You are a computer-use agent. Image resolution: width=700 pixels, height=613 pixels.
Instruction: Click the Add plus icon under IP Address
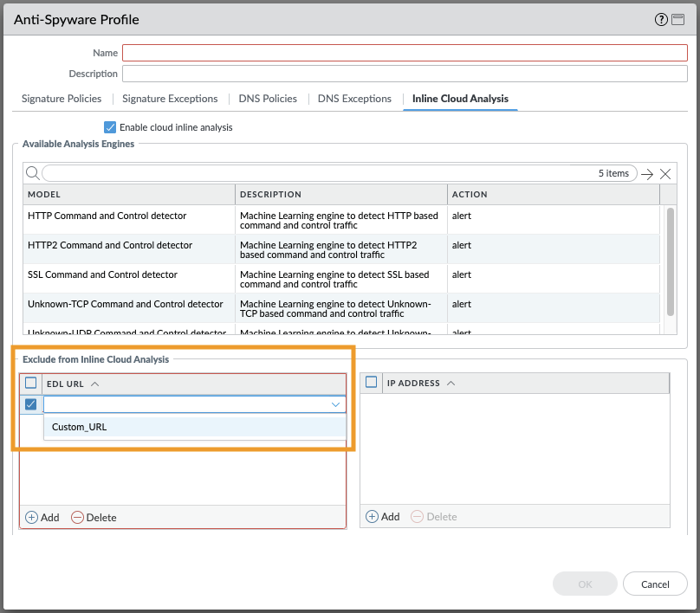pyautogui.click(x=373, y=516)
